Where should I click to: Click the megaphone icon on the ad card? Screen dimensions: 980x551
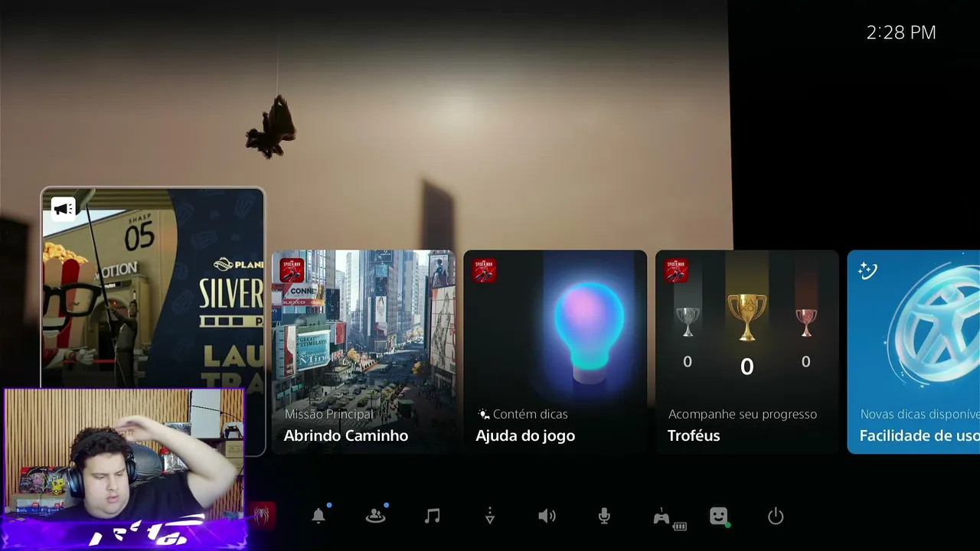point(64,208)
